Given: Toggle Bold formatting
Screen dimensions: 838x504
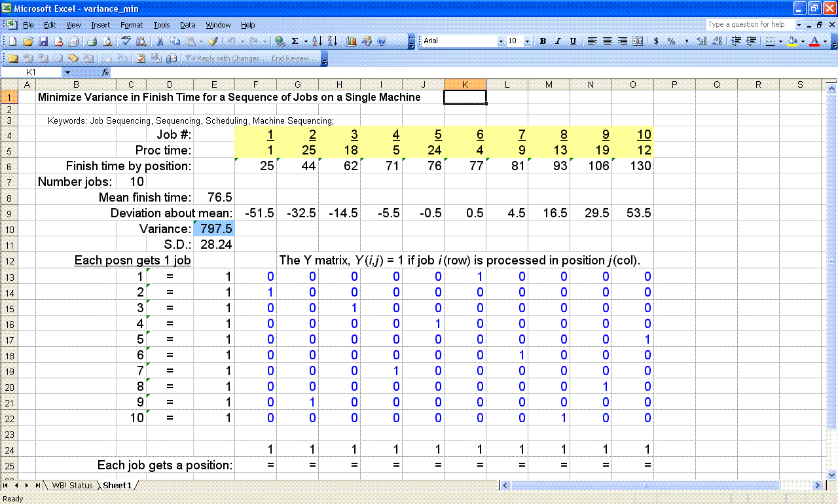Looking at the screenshot, I should pyautogui.click(x=543, y=41).
